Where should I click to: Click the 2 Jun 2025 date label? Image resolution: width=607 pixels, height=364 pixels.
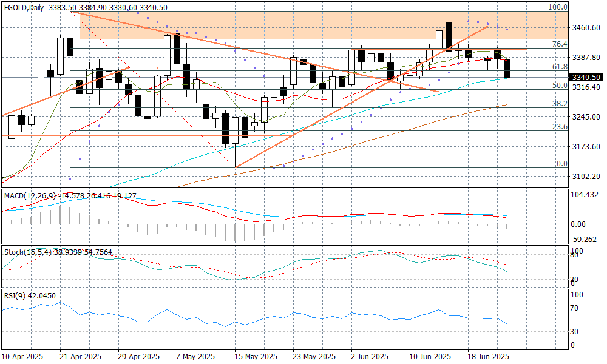coord(368,356)
